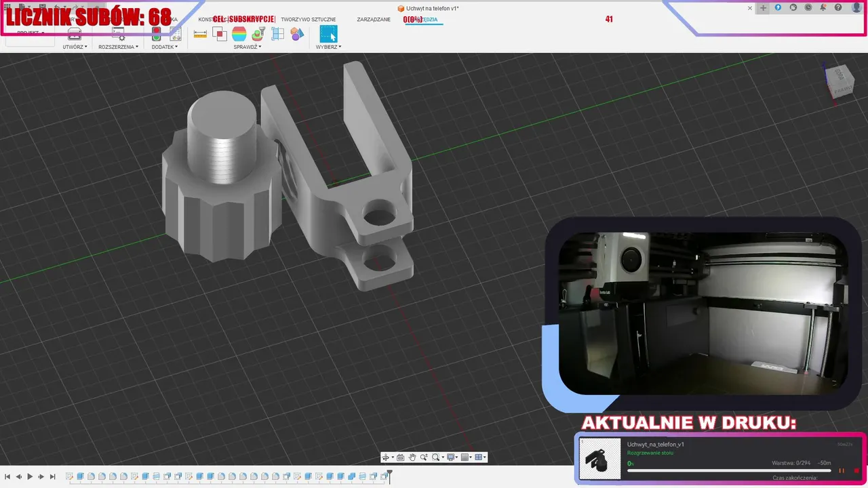
Task: Step back one timeline feature
Action: (19, 477)
